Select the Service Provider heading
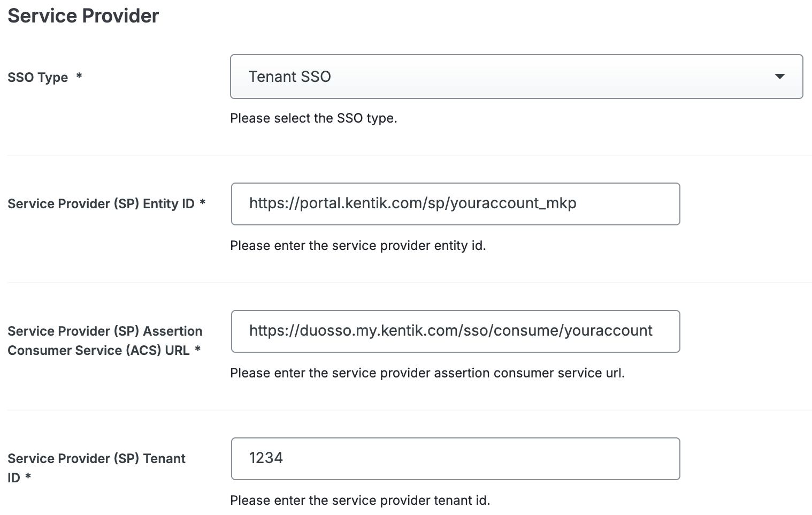Image resolution: width=812 pixels, height=515 pixels. (x=83, y=16)
